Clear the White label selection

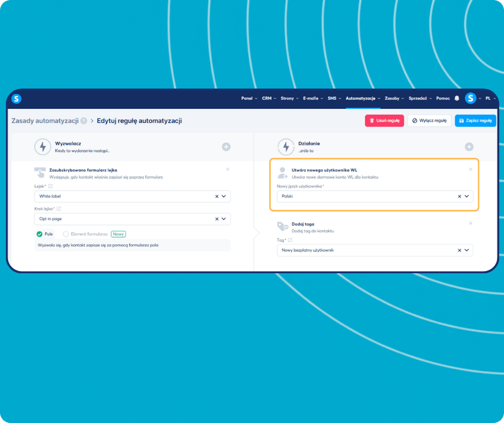pos(217,196)
